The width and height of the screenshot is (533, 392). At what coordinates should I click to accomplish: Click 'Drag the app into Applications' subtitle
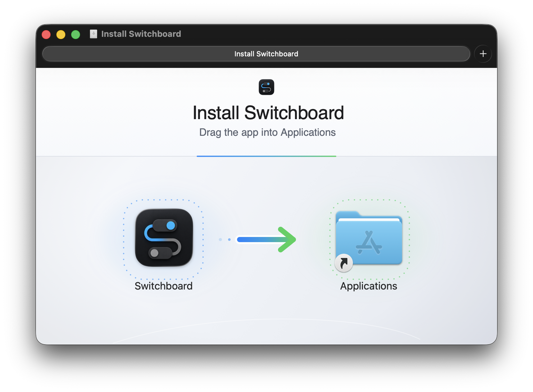click(x=267, y=132)
